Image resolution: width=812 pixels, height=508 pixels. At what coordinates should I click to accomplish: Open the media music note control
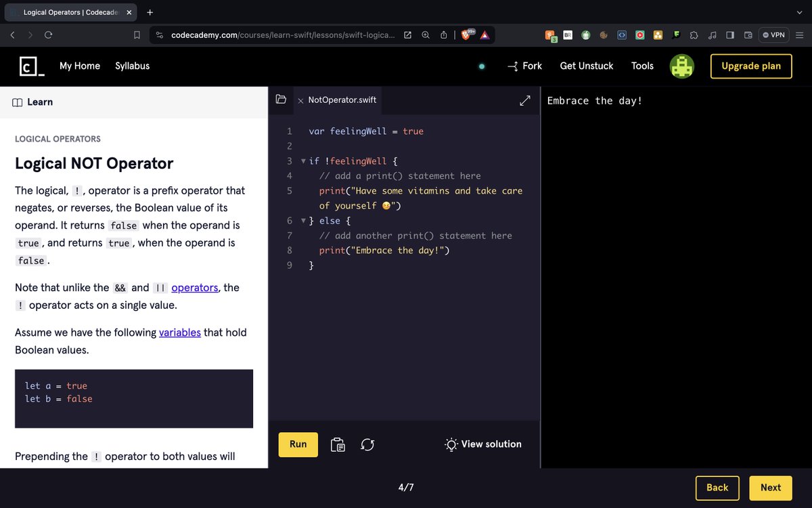click(712, 35)
